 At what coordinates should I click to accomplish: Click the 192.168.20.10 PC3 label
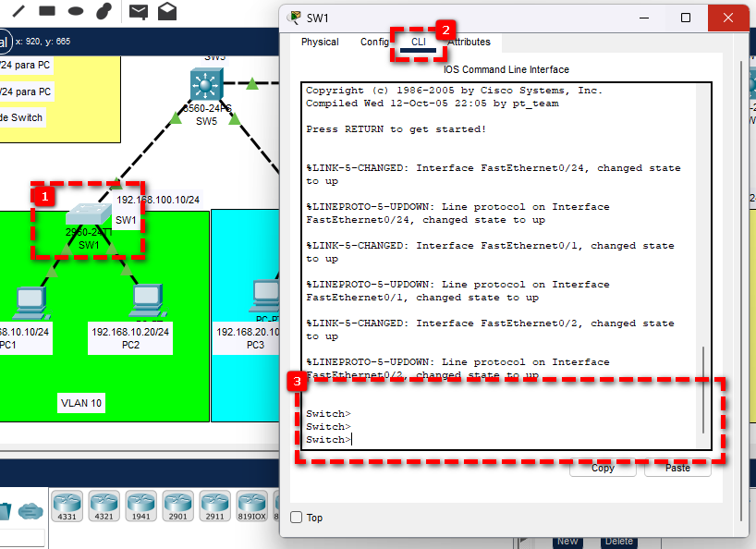[247, 338]
